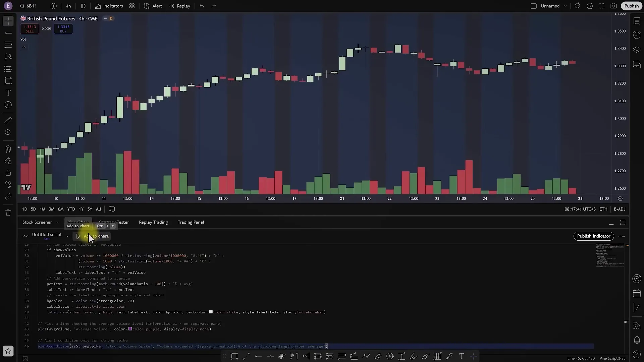This screenshot has width=644, height=362.
Task: Open the help center question mark
Action: point(637,354)
